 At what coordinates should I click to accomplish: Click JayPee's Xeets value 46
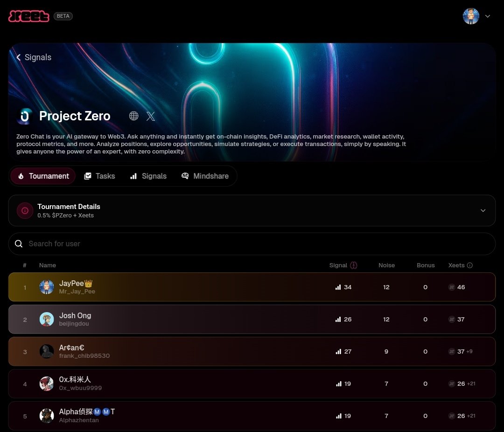tap(461, 287)
